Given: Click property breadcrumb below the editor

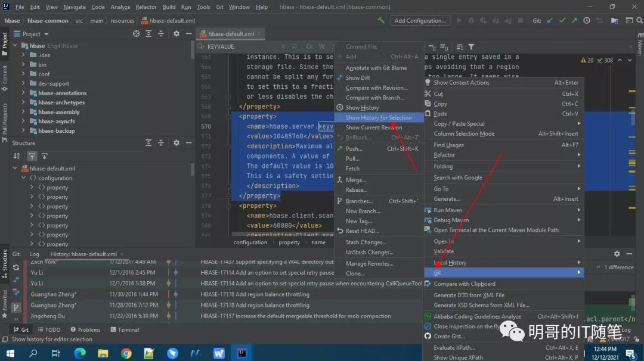Looking at the screenshot, I should coord(289,242).
